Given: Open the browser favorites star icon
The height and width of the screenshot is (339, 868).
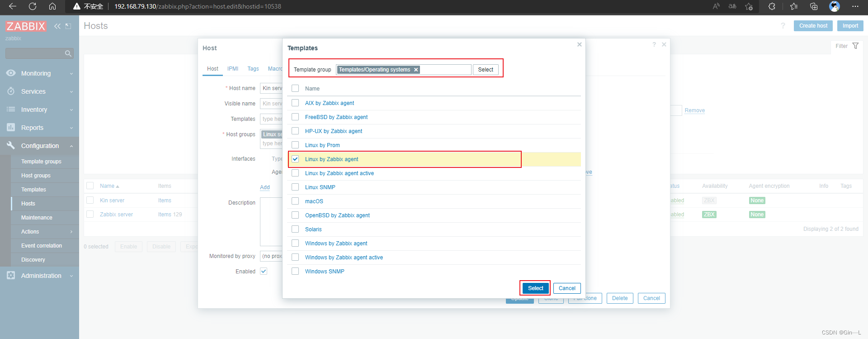Looking at the screenshot, I should (794, 6).
